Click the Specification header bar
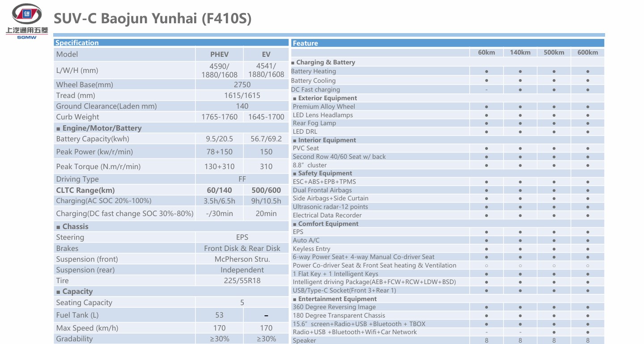The image size is (644, 344). [x=171, y=43]
